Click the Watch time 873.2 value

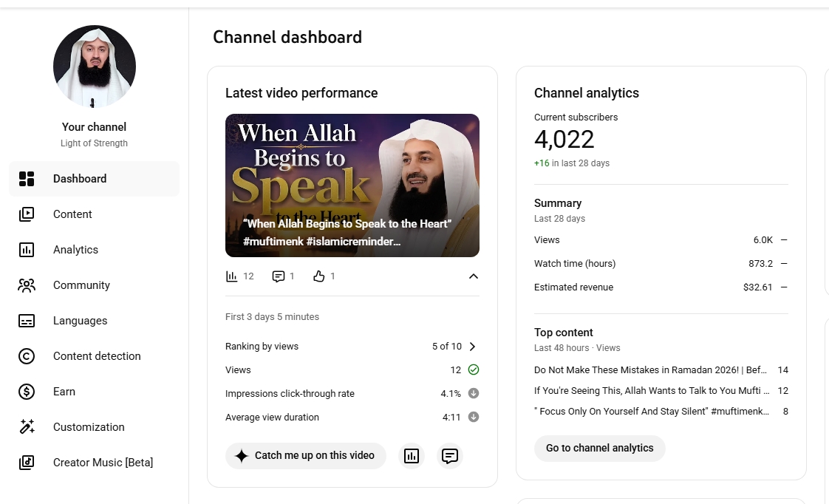[760, 263]
